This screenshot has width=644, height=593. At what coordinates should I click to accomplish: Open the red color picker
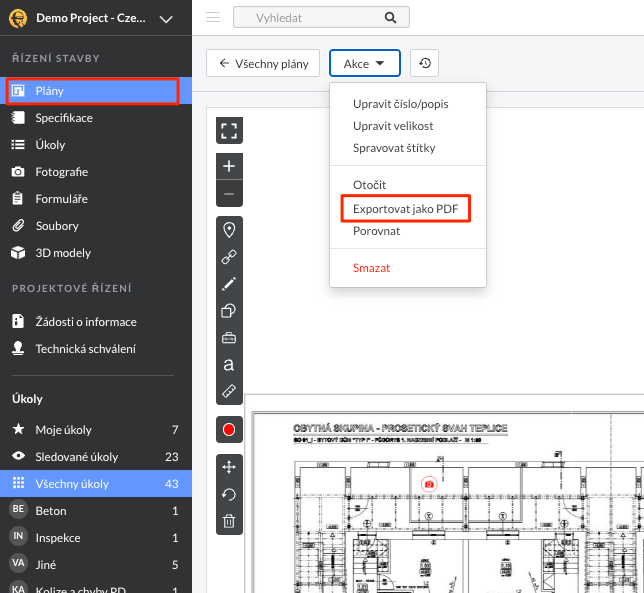[x=229, y=430]
